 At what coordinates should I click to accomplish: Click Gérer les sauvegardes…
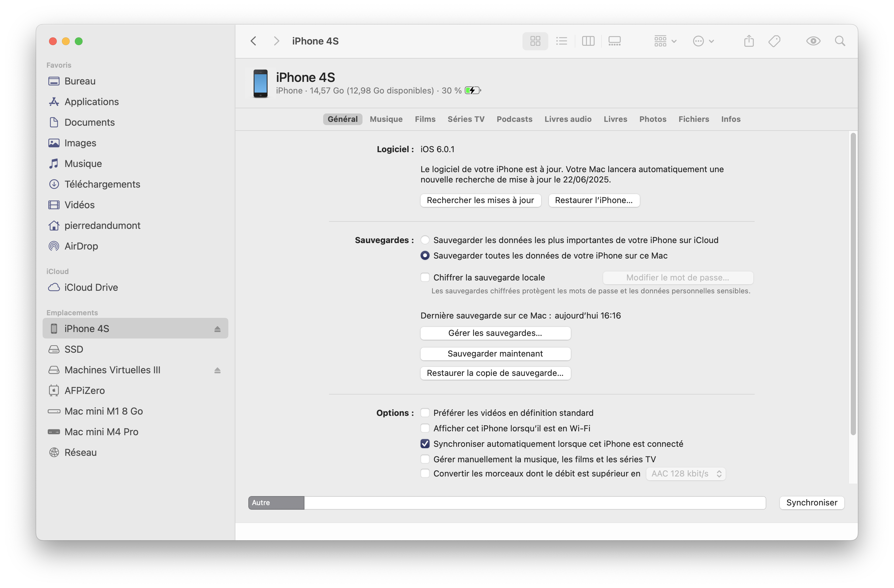point(495,333)
